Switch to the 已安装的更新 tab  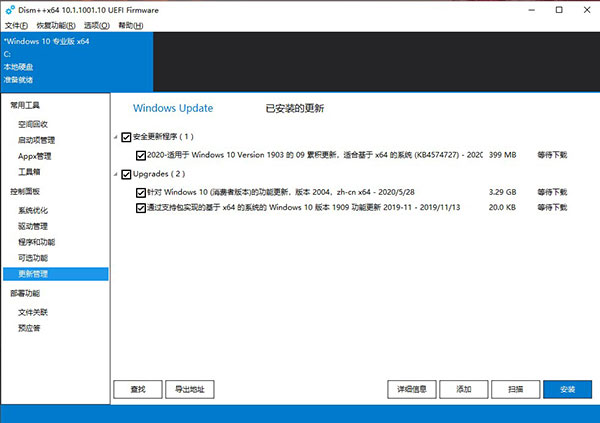click(294, 108)
